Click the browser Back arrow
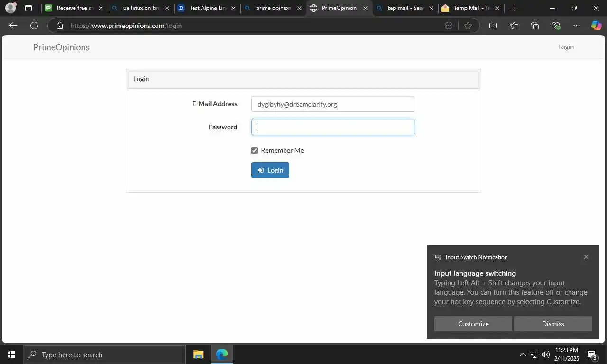 pyautogui.click(x=13, y=26)
